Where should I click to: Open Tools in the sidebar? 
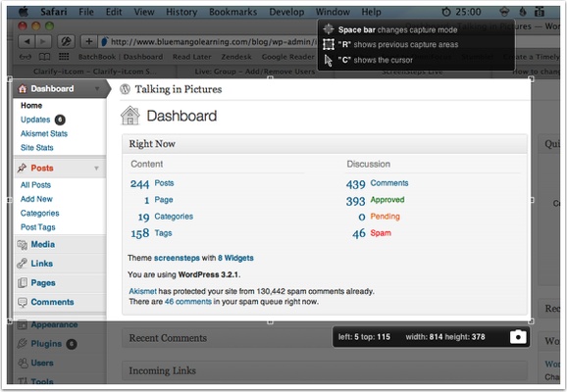[42, 381]
